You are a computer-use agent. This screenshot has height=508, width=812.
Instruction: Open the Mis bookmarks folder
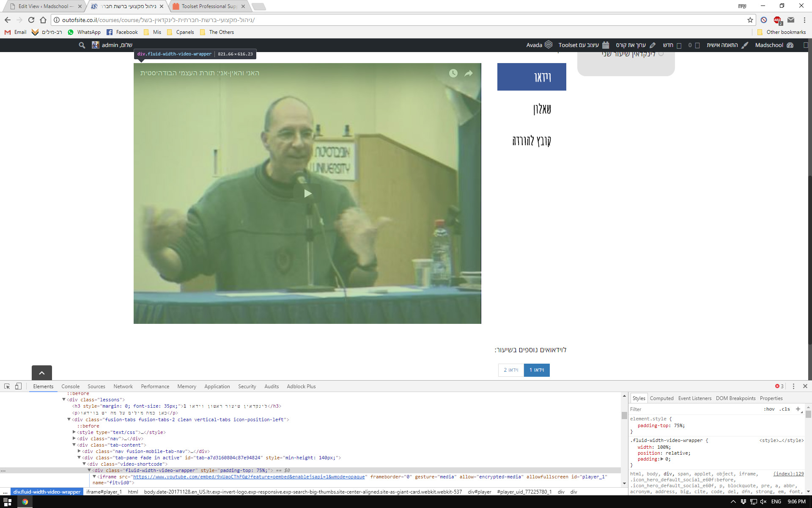pyautogui.click(x=153, y=32)
